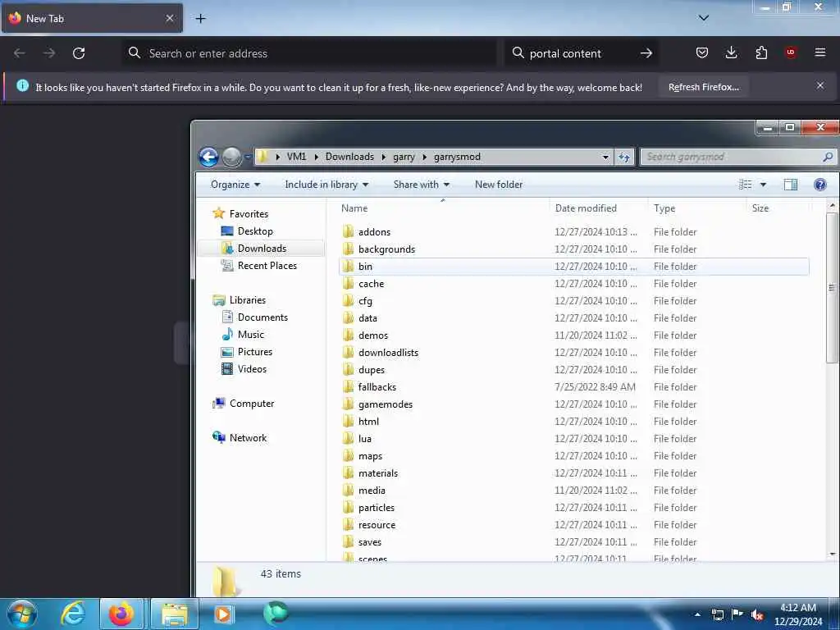Open Documents library in sidebar
Screen dimensions: 840x630
[x=262, y=317]
